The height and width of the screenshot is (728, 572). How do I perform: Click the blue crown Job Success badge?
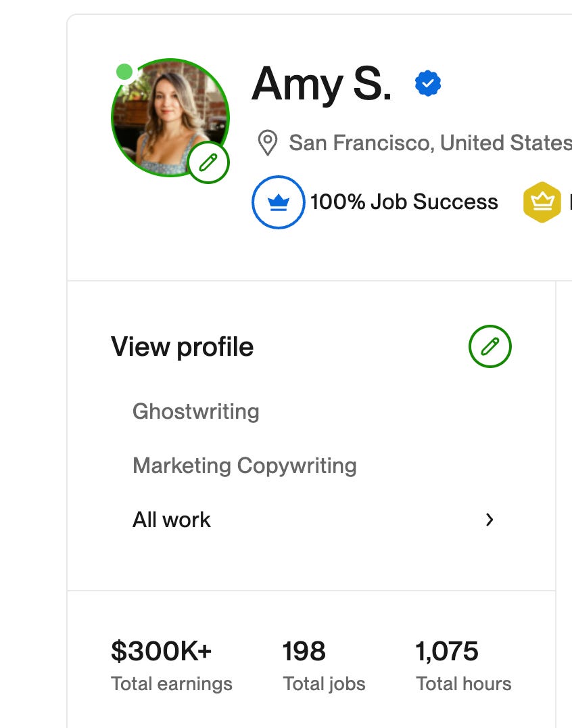click(278, 202)
